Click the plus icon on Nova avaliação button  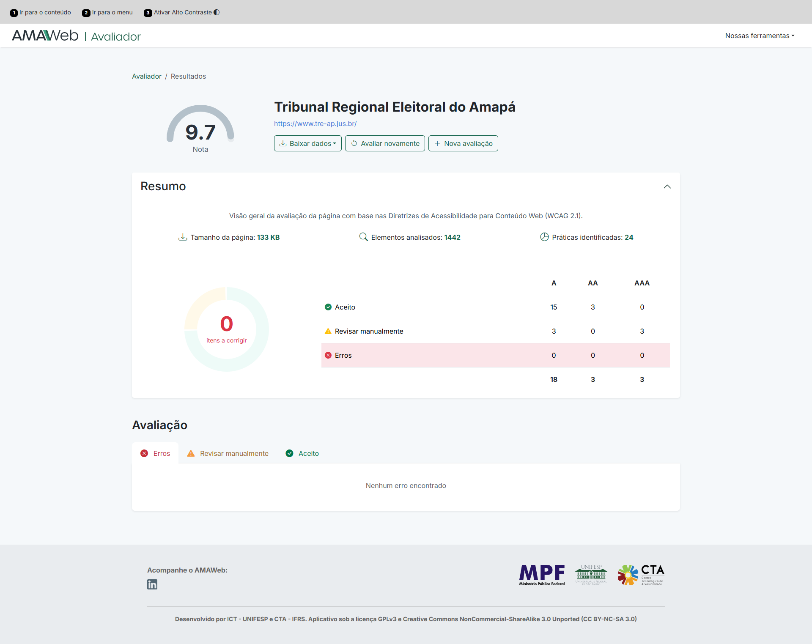[x=437, y=143]
